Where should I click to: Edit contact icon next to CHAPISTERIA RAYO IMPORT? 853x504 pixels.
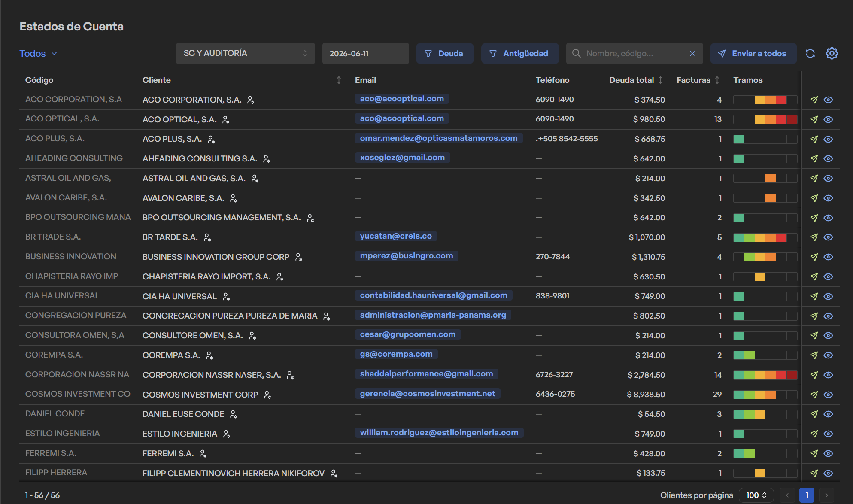click(x=280, y=277)
